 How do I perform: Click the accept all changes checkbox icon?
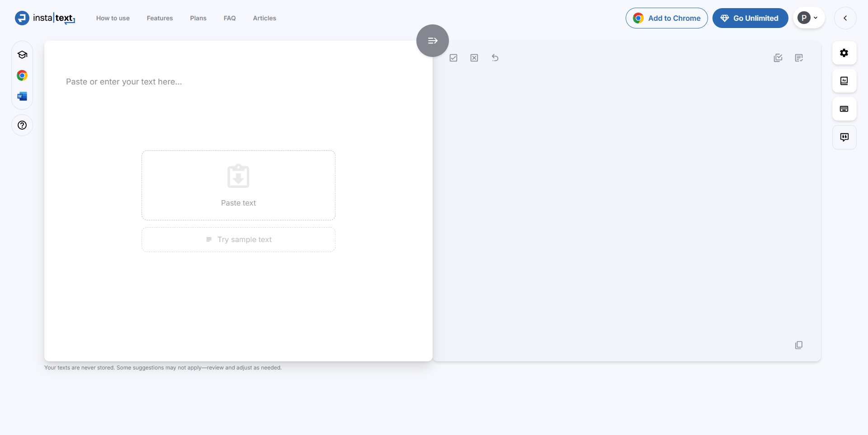point(453,58)
